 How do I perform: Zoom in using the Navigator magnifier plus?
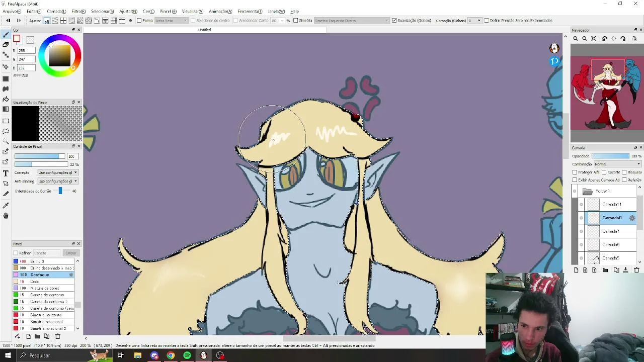(576, 39)
